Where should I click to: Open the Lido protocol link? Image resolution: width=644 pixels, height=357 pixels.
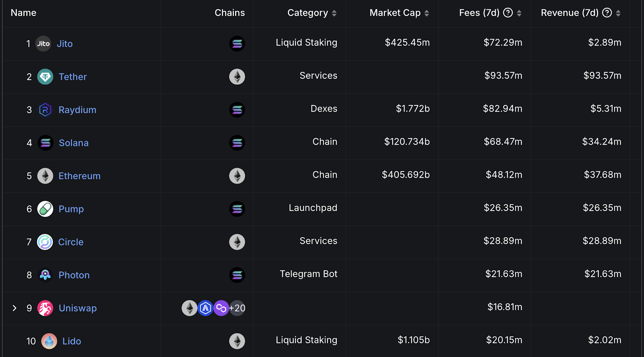click(x=72, y=341)
